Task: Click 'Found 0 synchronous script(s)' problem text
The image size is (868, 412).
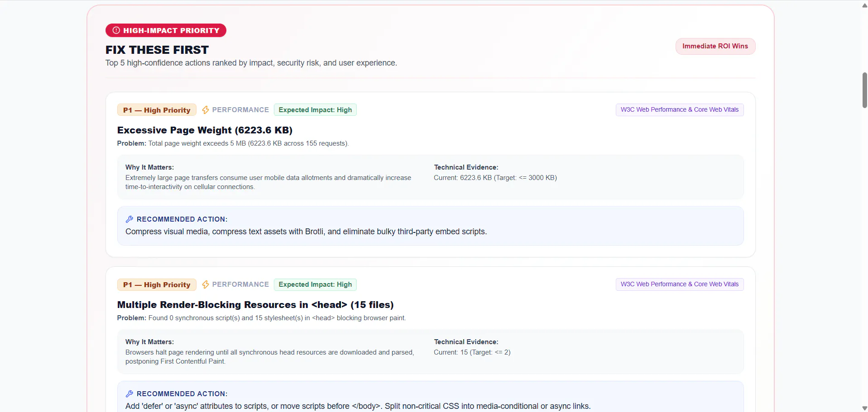Action: pos(277,318)
